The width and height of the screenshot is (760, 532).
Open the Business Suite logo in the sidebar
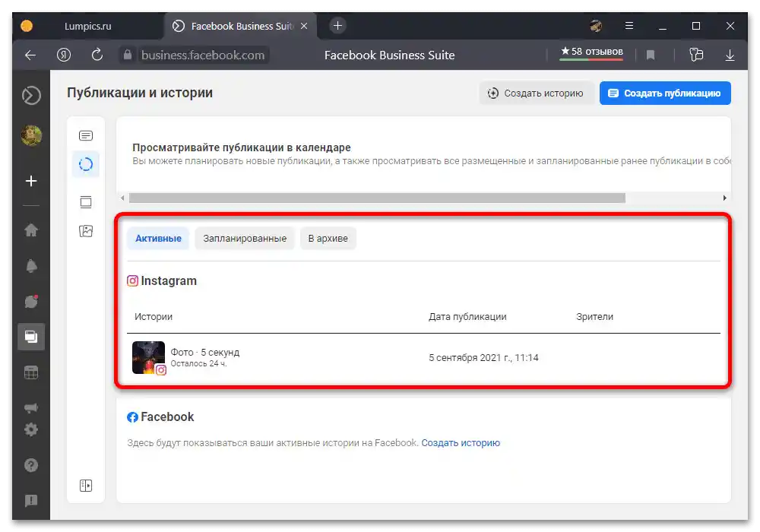click(31, 96)
